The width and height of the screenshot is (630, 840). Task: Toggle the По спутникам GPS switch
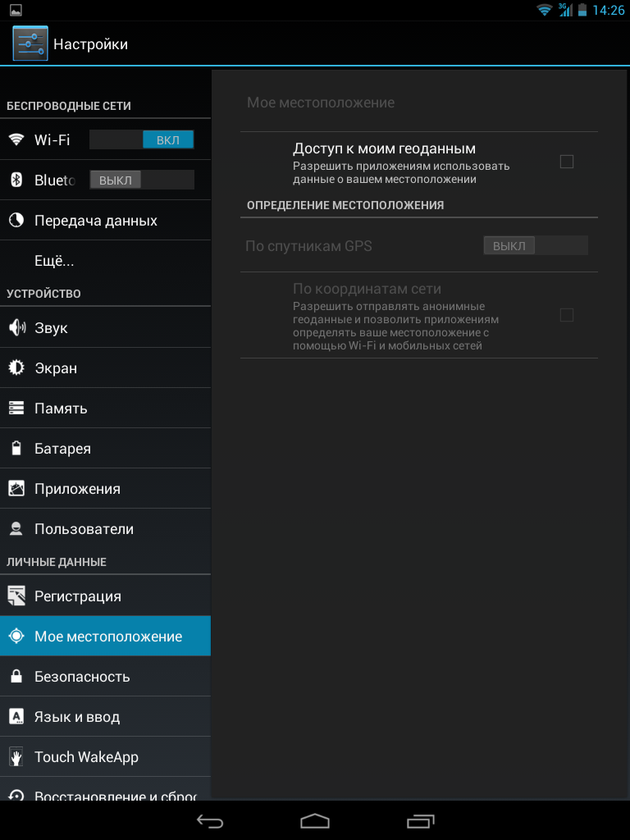coord(535,246)
